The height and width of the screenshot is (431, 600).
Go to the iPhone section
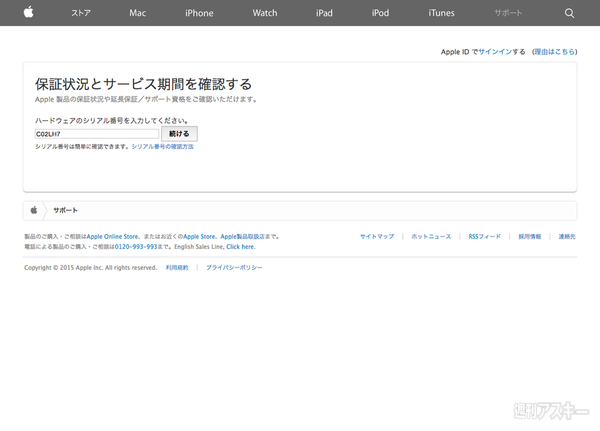[x=199, y=13]
